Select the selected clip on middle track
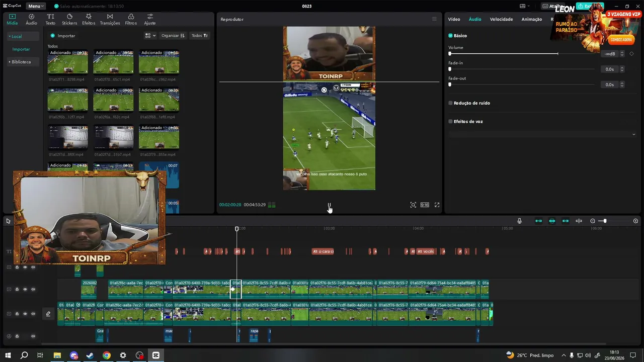This screenshot has height=362, width=644. click(235, 289)
